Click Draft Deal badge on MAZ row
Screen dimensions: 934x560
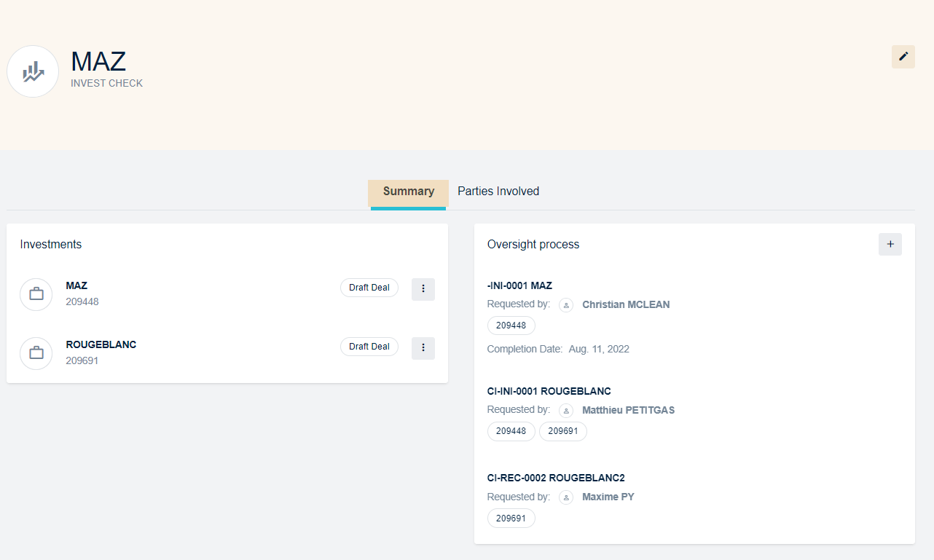coord(369,288)
